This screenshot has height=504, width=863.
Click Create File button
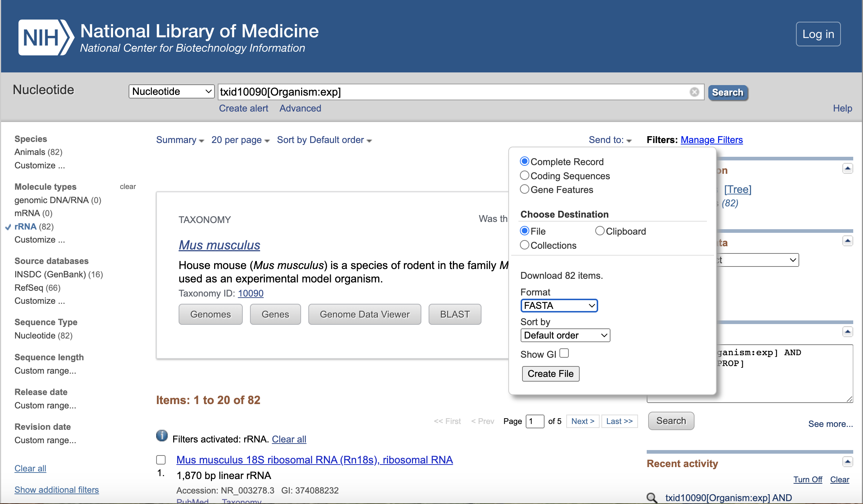click(550, 374)
